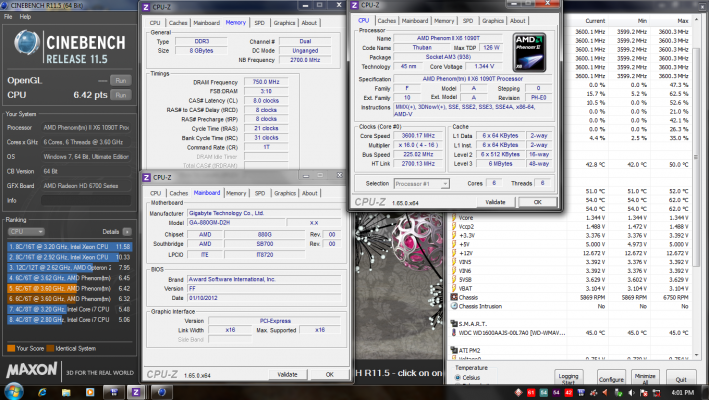Image resolution: width=709 pixels, height=400 pixels.
Task: Open About tab in Mainboard CPU-Z window
Action: point(309,193)
